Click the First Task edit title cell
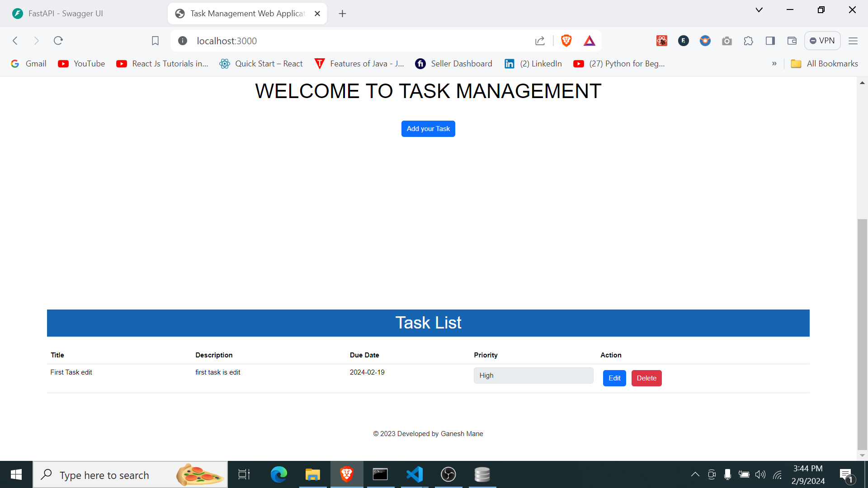Viewport: 868px width, 488px height. click(71, 372)
